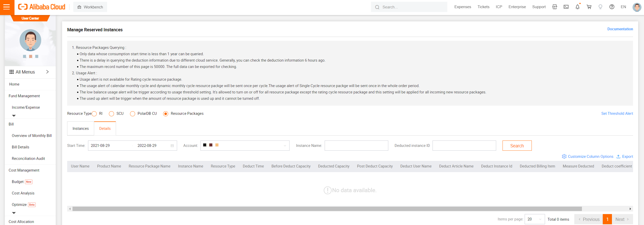Open the Account dropdown
The width and height of the screenshot is (644, 225).
[245, 146]
